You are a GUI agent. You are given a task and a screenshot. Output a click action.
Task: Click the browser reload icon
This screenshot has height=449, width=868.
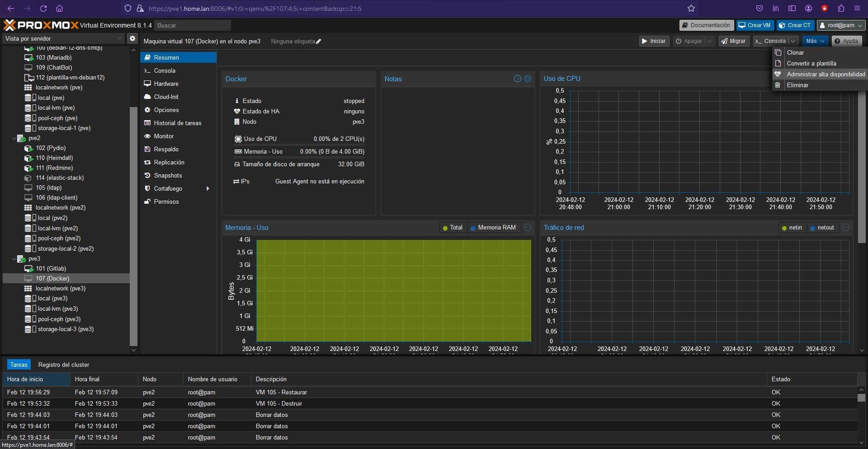[x=43, y=8]
